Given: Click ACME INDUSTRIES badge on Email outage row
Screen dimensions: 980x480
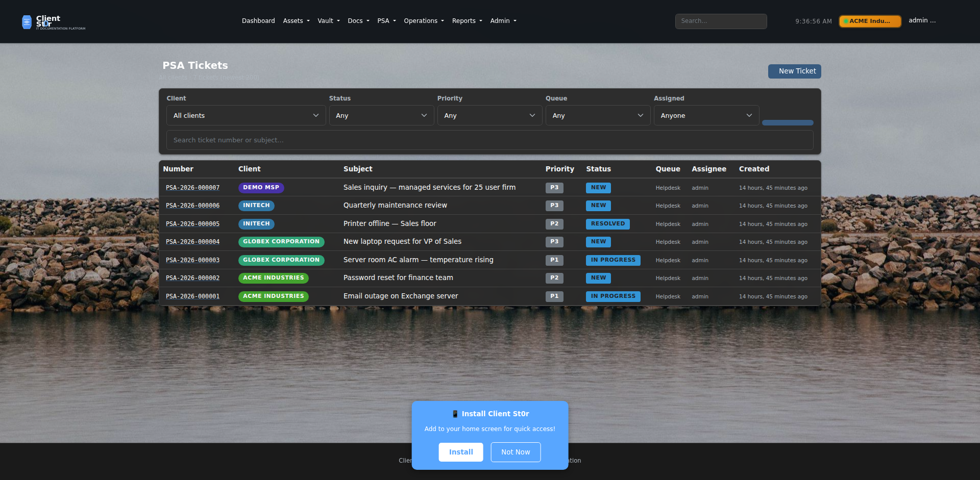Looking at the screenshot, I should tap(274, 296).
